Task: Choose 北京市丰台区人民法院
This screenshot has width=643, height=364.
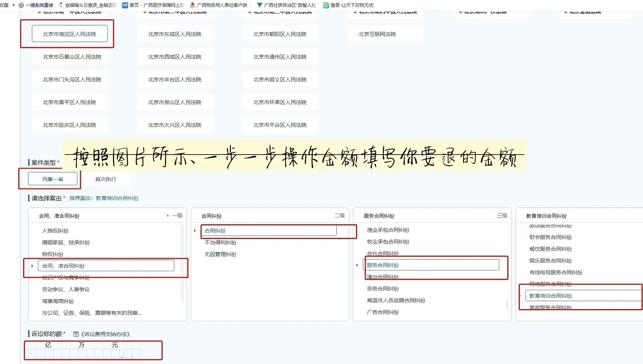Action: (175, 79)
